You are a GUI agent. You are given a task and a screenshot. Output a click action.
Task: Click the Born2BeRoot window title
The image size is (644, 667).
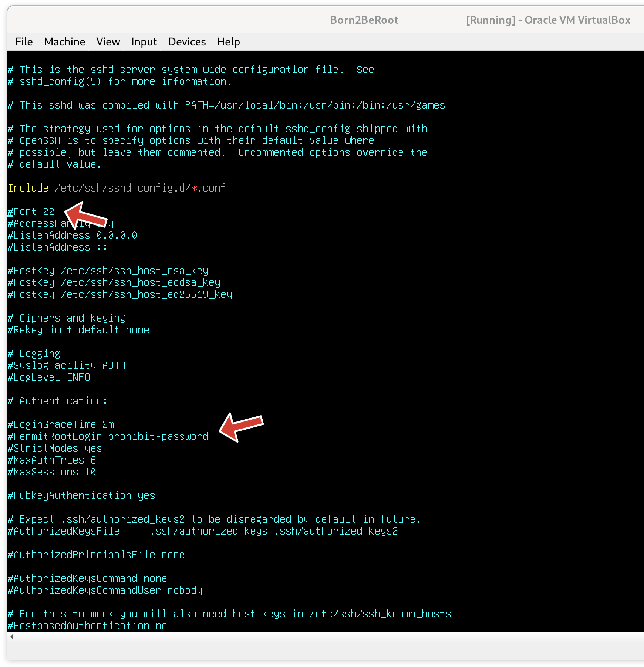pyautogui.click(x=364, y=20)
